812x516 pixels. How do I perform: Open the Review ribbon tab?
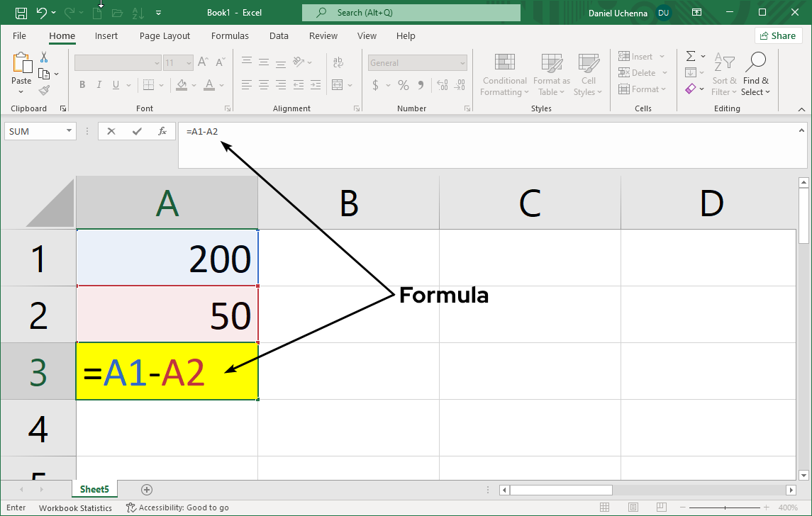click(x=323, y=35)
